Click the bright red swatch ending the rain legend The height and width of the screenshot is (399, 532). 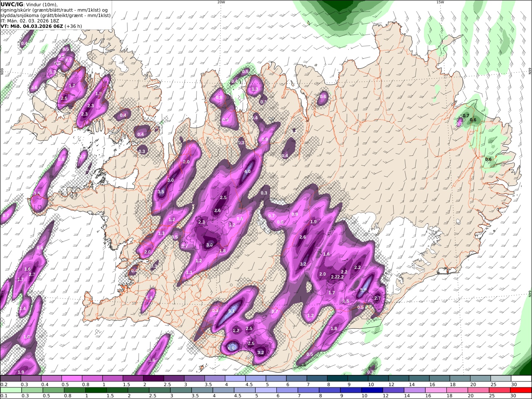point(522,390)
